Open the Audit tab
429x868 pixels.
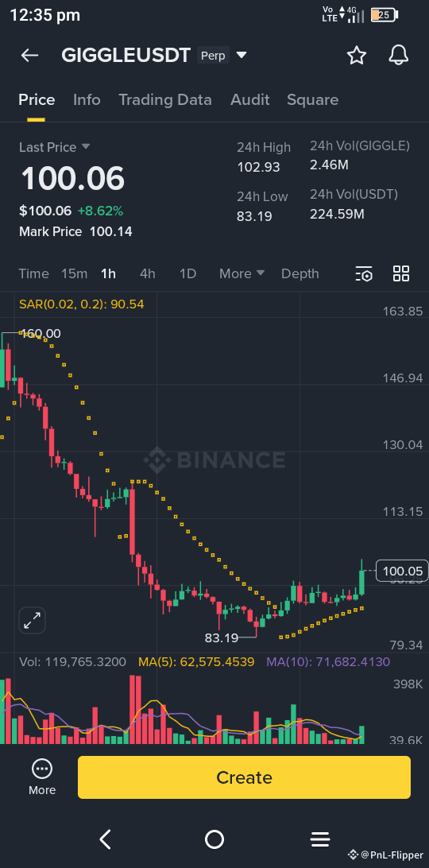(249, 99)
